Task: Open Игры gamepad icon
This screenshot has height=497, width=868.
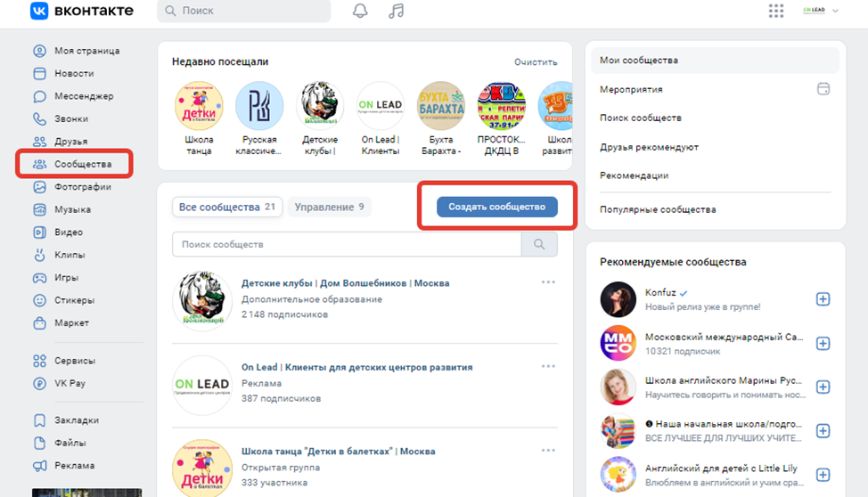Action: click(39, 277)
